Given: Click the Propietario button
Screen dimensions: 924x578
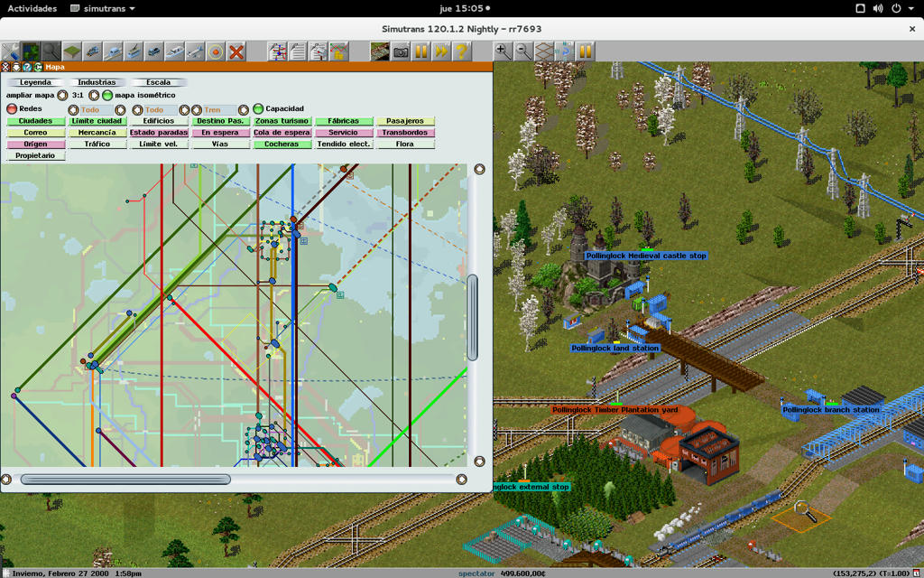Looking at the screenshot, I should [x=35, y=155].
